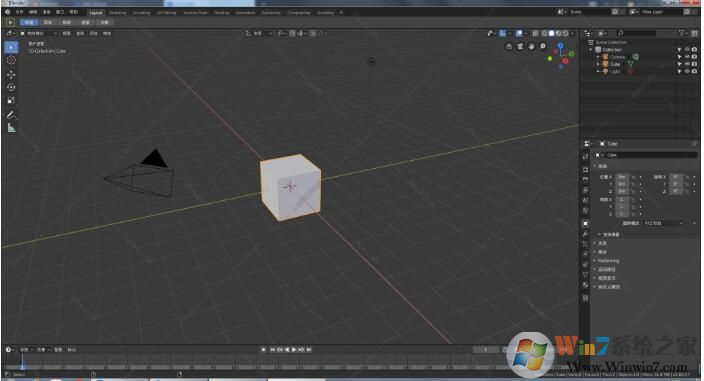The image size is (704, 381).
Task: Switch to the Texture Paint workspace tab
Action: [x=195, y=13]
